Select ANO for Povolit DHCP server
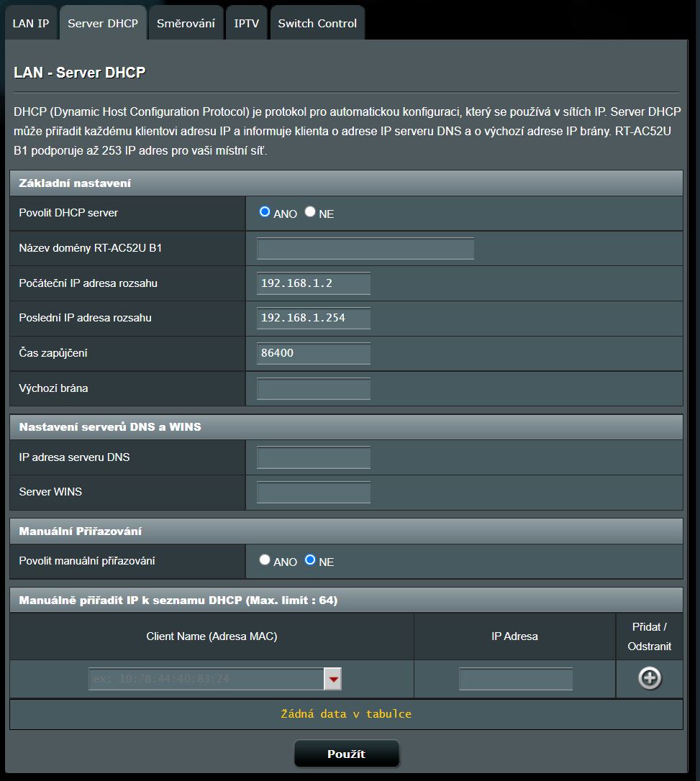Screen dimensions: 700x781 (x=265, y=212)
